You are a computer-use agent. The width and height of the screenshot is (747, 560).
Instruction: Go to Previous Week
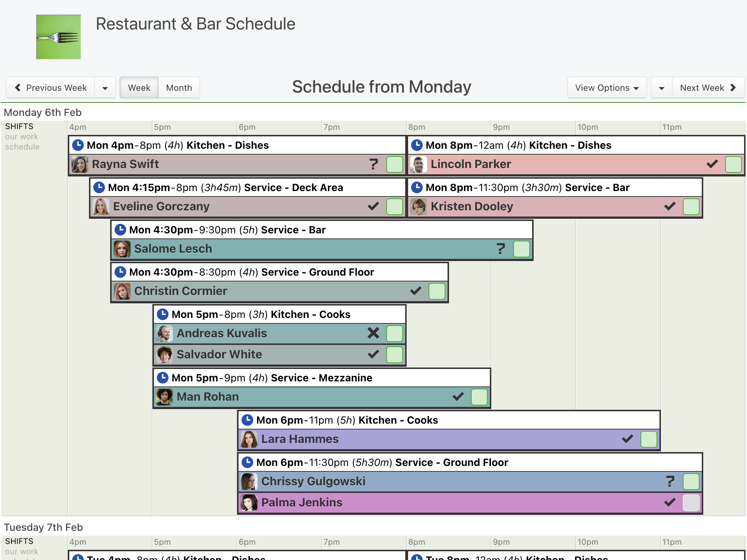tap(51, 87)
